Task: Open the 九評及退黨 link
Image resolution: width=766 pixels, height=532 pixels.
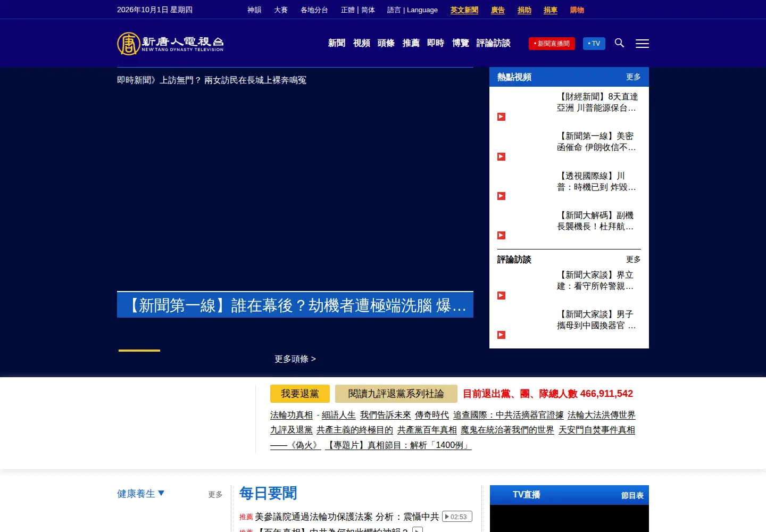Action: 292,429
